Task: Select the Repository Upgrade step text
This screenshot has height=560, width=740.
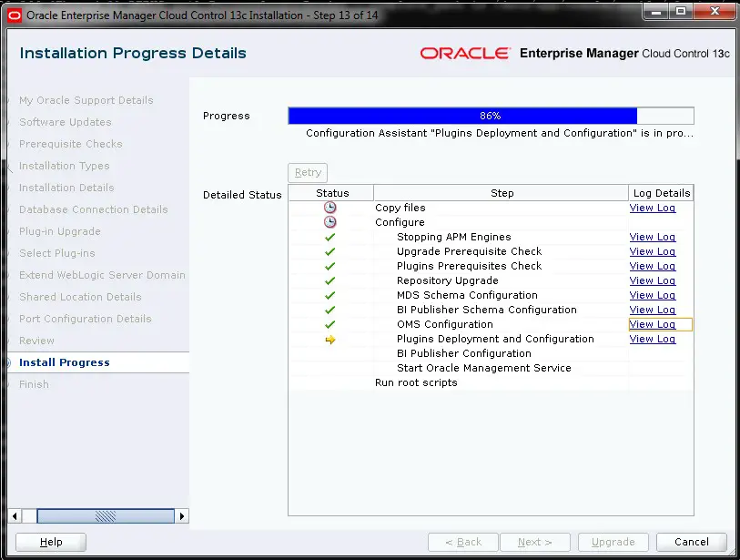Action: click(448, 281)
